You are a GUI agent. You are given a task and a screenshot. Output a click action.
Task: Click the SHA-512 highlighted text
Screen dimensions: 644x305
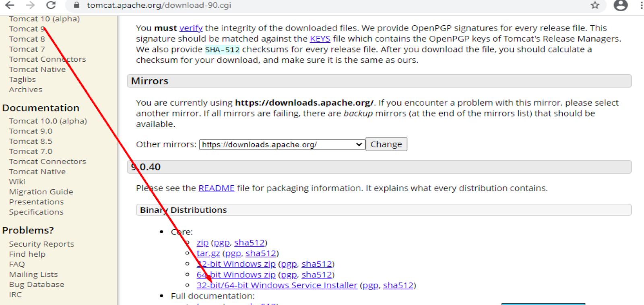click(222, 50)
